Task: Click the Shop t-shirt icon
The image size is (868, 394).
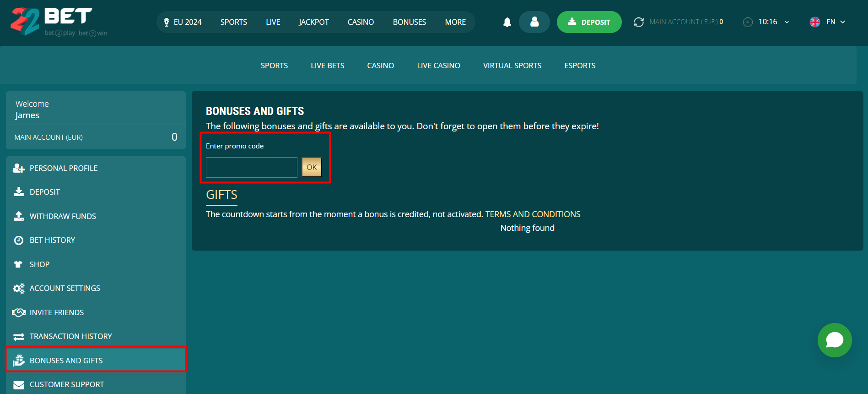Action: (18, 264)
